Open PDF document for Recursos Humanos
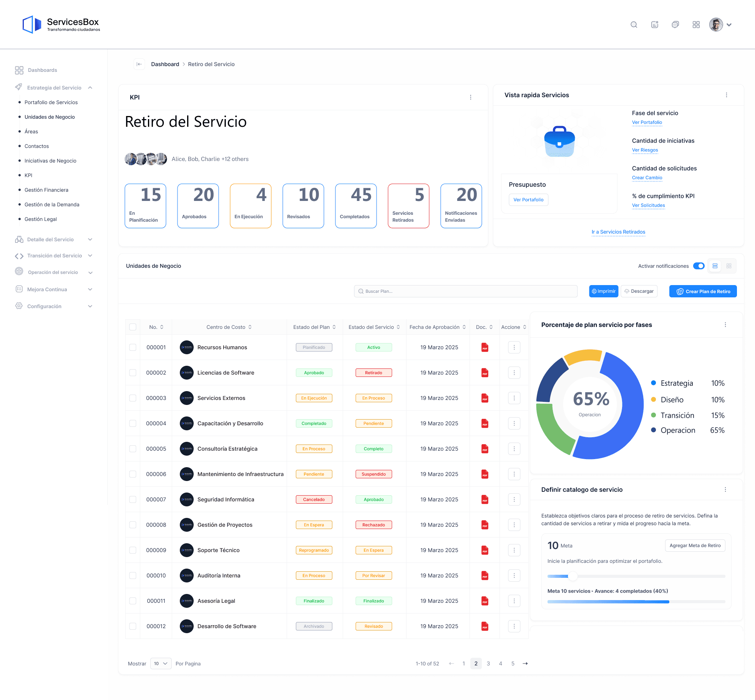 pyautogui.click(x=485, y=347)
